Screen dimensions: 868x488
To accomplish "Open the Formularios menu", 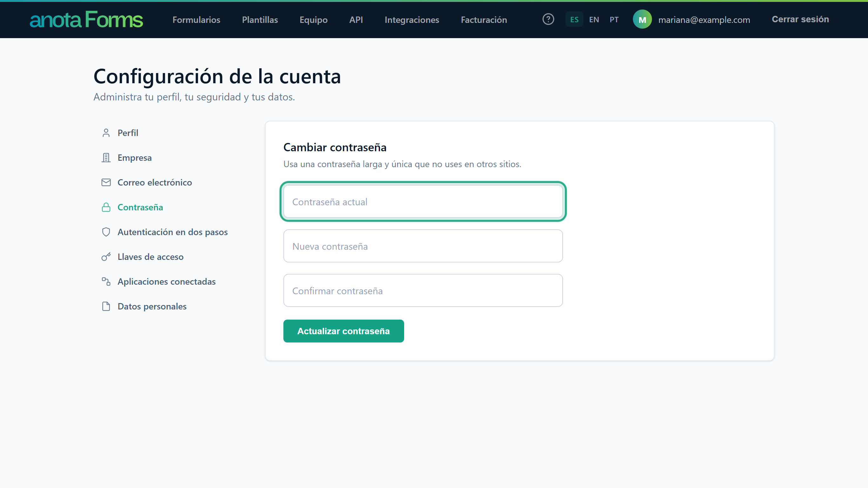I will pos(196,20).
